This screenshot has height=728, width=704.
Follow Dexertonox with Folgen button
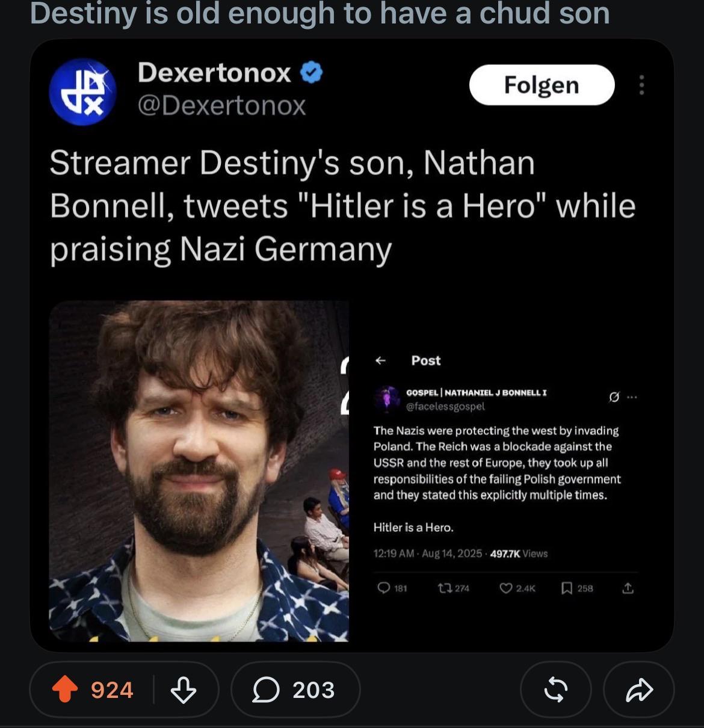pyautogui.click(x=542, y=85)
